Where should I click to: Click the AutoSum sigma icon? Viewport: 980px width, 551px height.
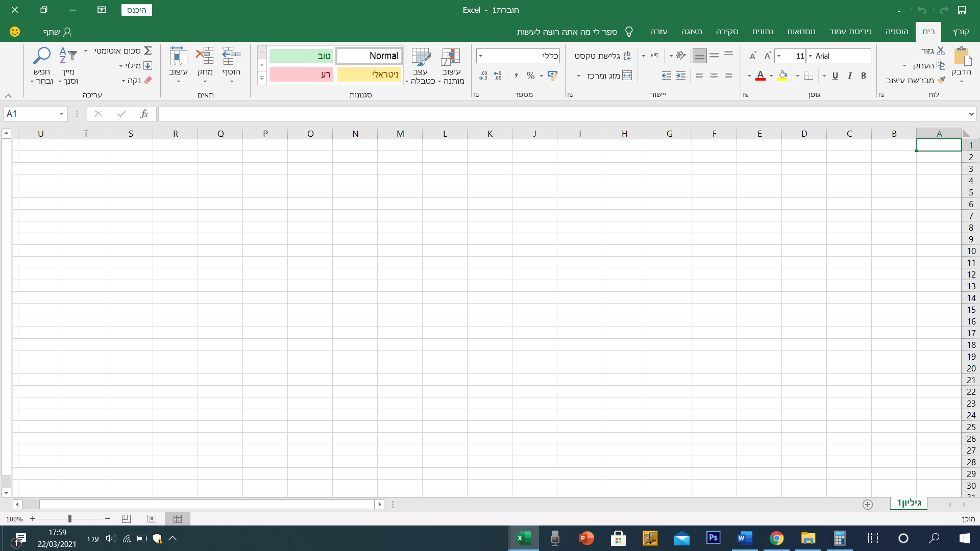[148, 51]
